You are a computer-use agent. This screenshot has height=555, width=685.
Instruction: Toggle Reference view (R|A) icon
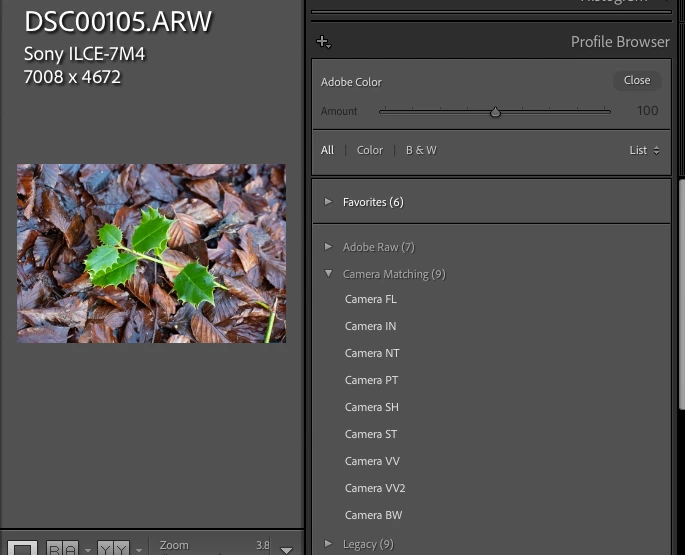(62, 548)
